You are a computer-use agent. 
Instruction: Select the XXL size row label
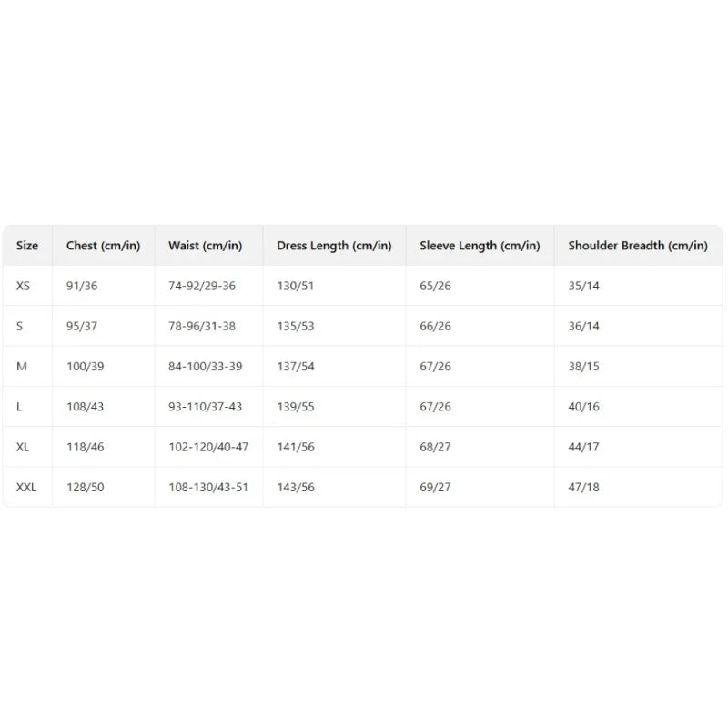(x=26, y=487)
